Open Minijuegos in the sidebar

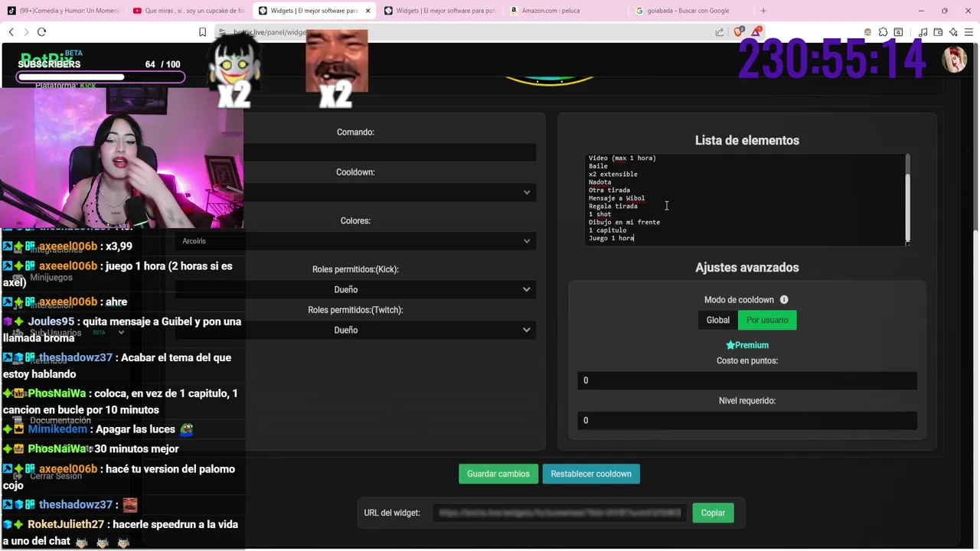click(51, 277)
